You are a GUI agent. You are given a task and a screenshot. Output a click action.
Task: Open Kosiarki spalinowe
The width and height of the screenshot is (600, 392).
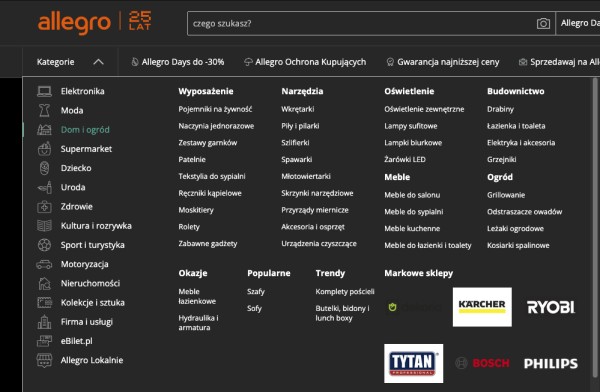pos(518,245)
